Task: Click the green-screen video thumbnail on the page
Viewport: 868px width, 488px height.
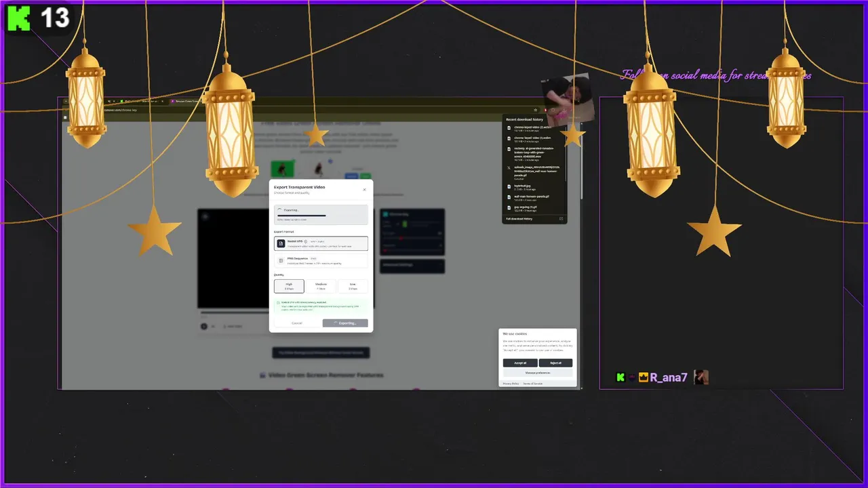Action: pyautogui.click(x=283, y=169)
